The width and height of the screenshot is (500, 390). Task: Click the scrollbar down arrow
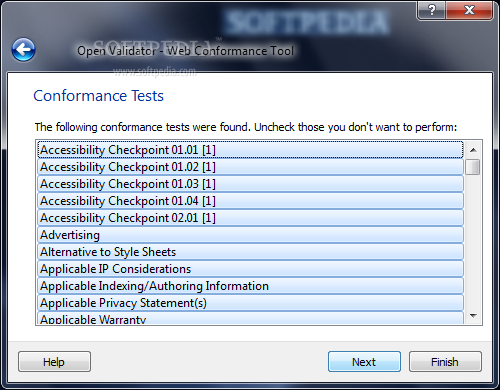point(473,315)
